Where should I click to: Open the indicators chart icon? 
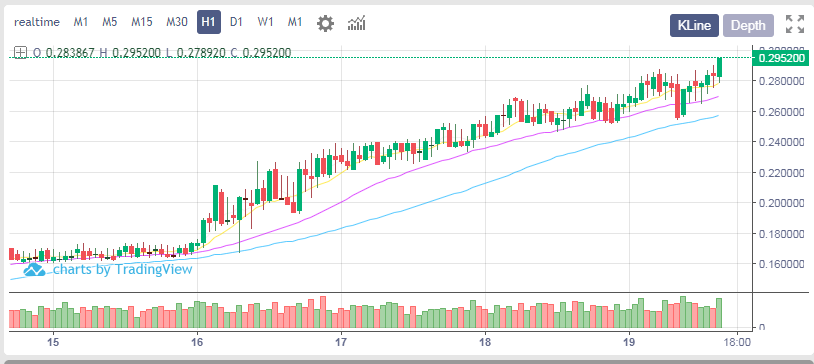(357, 23)
